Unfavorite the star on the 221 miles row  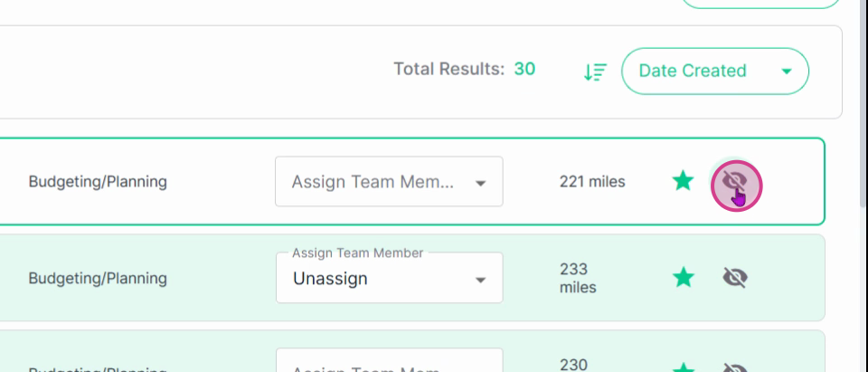coord(684,181)
